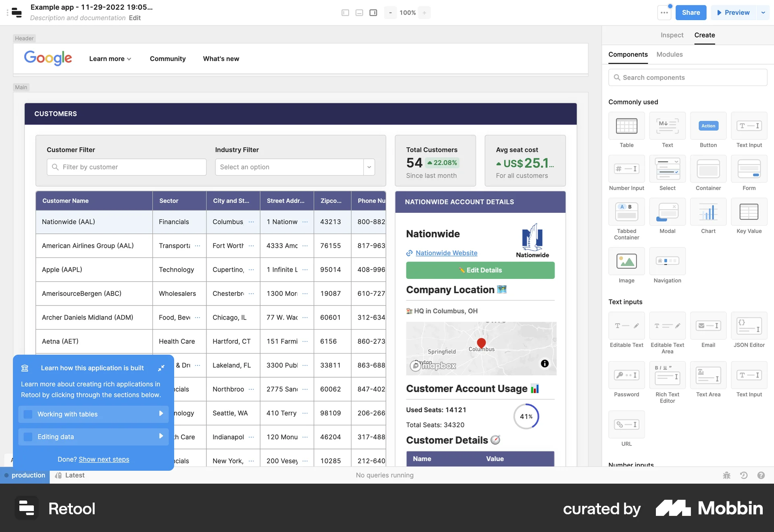Screen dimensions: 774x532
Task: Select the Table component icon
Action: (626, 126)
